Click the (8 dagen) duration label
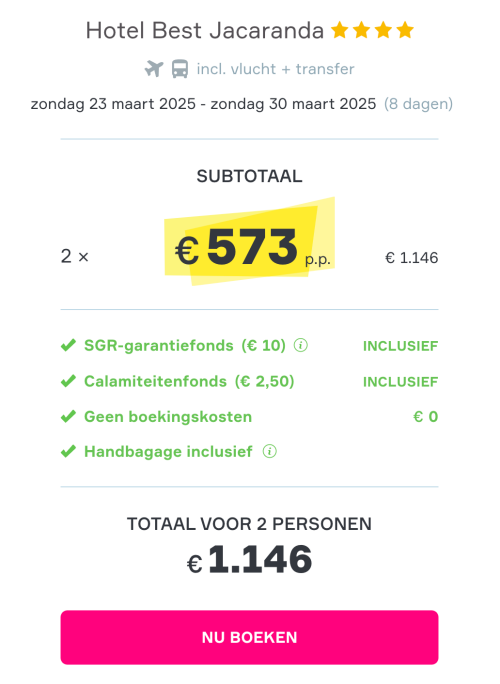 pyautogui.click(x=418, y=104)
